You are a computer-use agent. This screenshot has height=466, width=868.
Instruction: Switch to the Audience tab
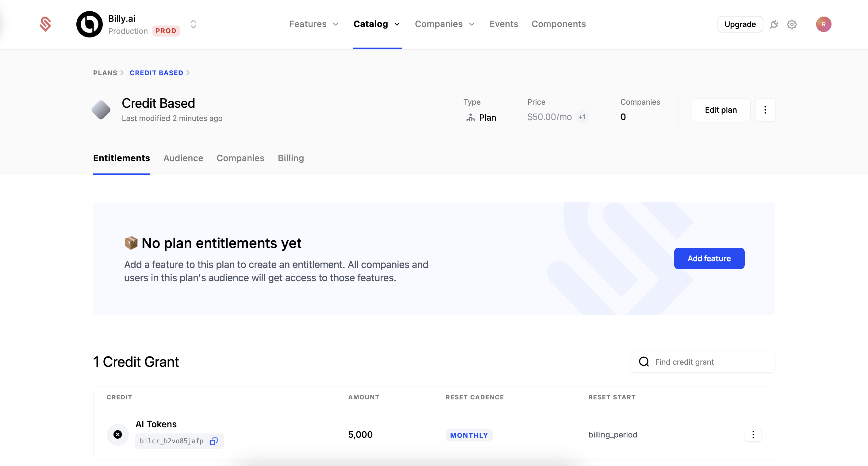(x=183, y=158)
